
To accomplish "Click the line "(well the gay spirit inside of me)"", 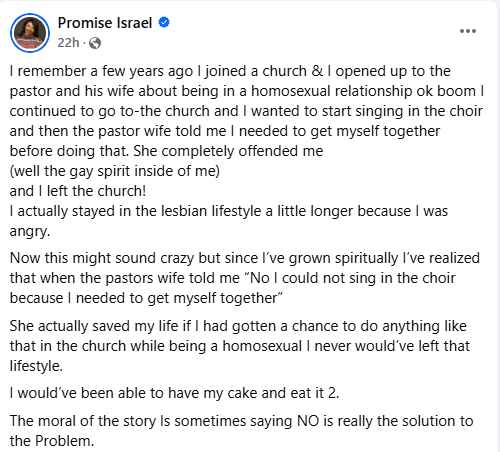I will (115, 171).
